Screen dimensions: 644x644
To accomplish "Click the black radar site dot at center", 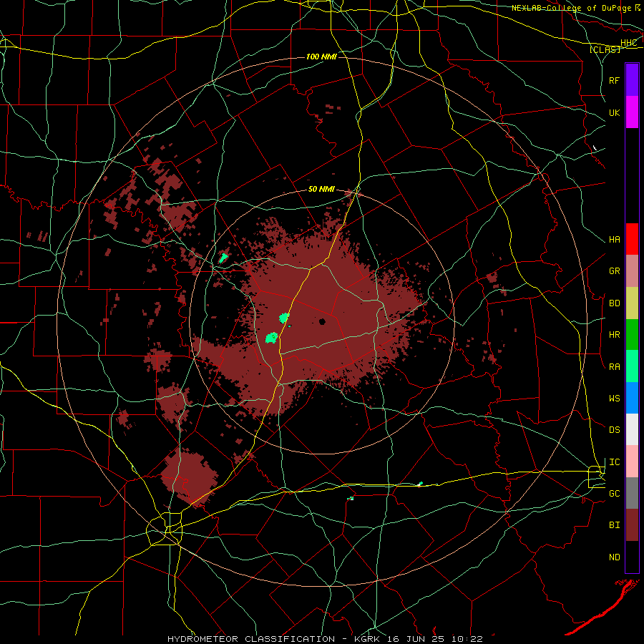I will pyautogui.click(x=322, y=321).
